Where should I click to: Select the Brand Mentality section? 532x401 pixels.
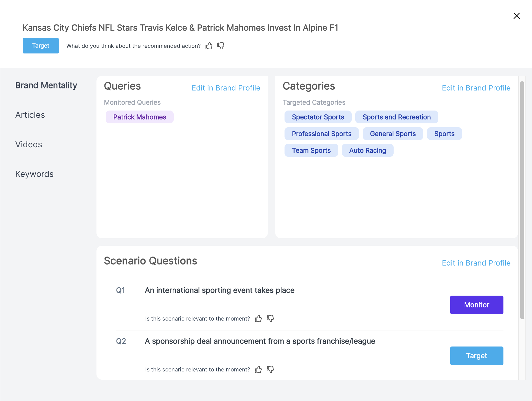point(46,85)
